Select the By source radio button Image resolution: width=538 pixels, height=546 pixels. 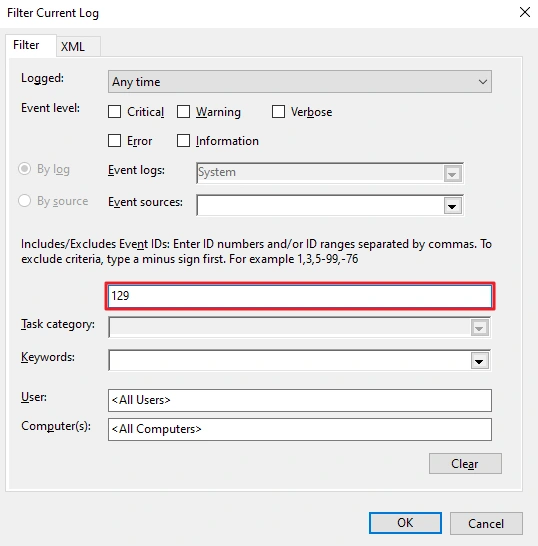pos(24,201)
